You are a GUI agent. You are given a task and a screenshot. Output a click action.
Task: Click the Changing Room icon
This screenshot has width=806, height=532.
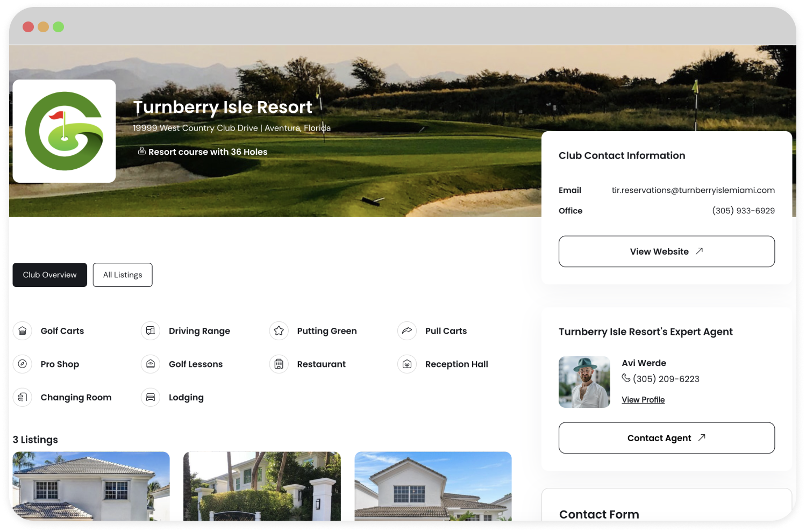[x=22, y=398]
